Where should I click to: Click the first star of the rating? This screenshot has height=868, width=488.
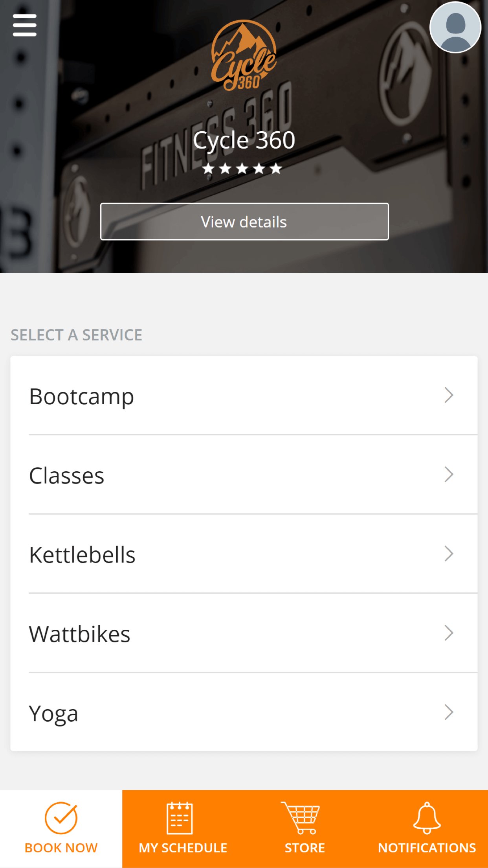tap(208, 168)
